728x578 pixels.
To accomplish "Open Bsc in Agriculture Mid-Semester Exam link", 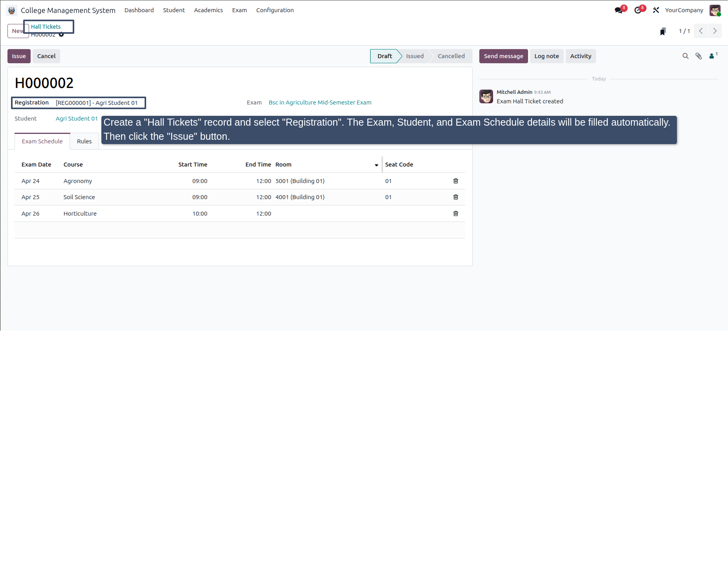I will [x=320, y=102].
